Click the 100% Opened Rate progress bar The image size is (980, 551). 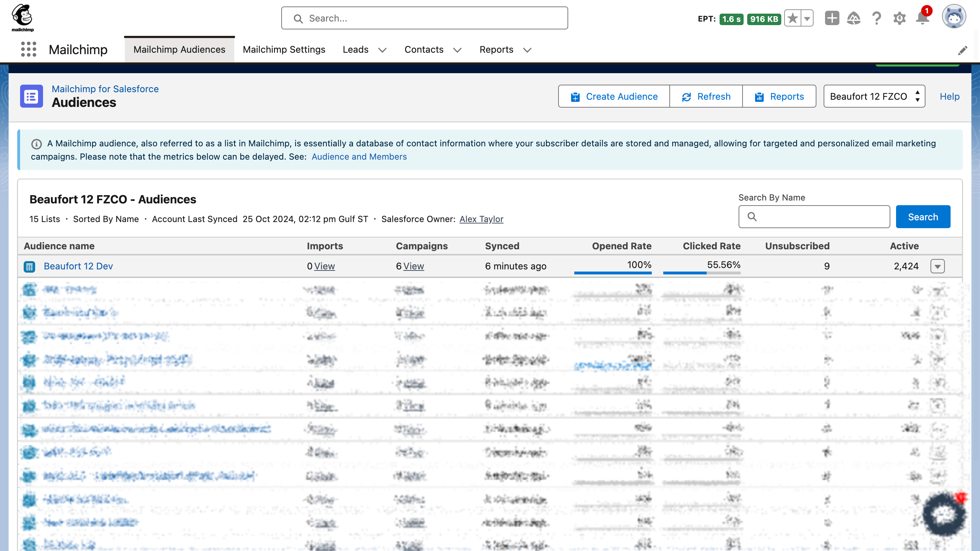click(x=613, y=273)
